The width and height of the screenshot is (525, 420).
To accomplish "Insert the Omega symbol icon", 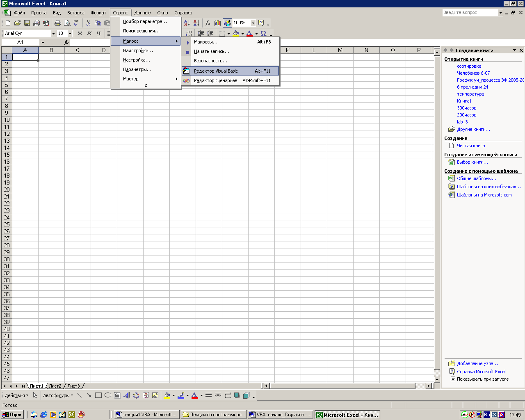I will point(263,33).
